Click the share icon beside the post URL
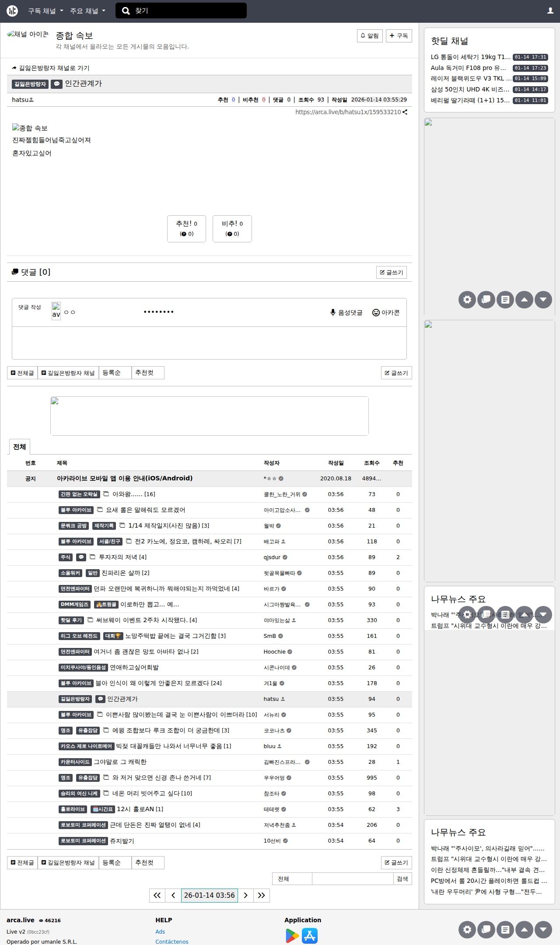Viewport: 560px width, 945px height. tap(405, 112)
